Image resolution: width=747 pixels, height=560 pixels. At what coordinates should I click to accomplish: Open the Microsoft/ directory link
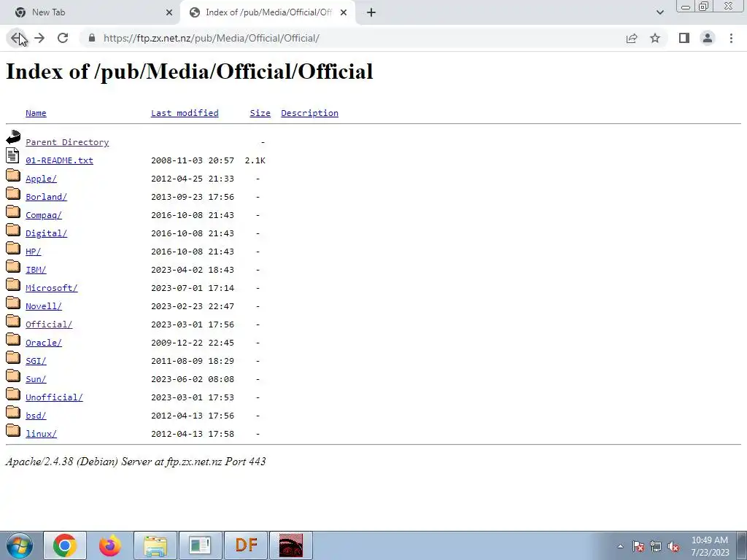52,288
